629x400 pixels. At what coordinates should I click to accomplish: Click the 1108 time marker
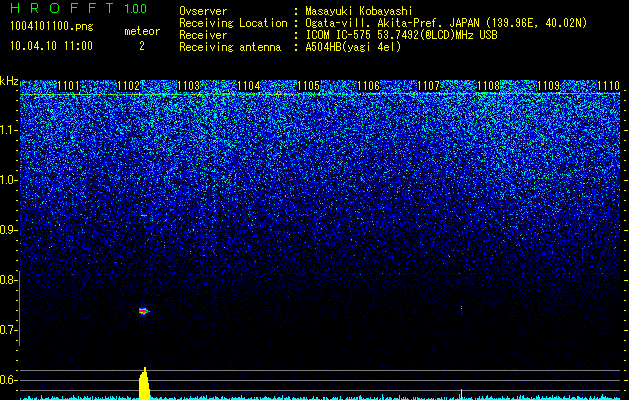(488, 85)
